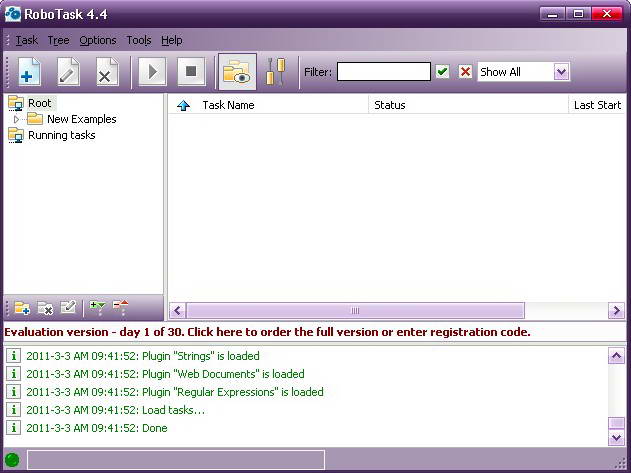Expand the New Examples folder
The image size is (631, 473).
coord(16,119)
